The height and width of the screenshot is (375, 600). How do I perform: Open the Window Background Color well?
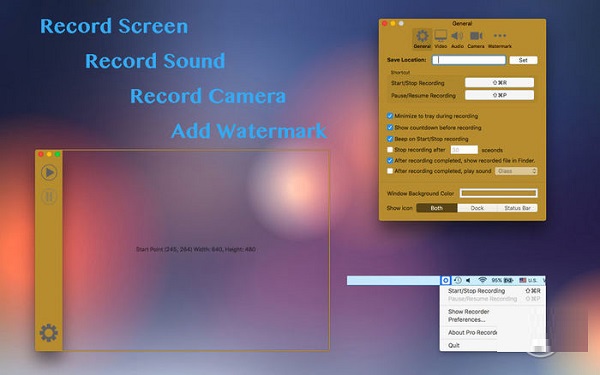click(x=498, y=193)
